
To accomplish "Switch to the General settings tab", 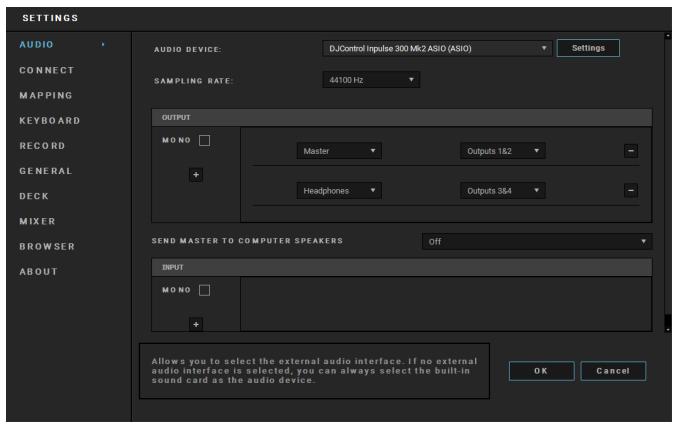I will coord(46,171).
